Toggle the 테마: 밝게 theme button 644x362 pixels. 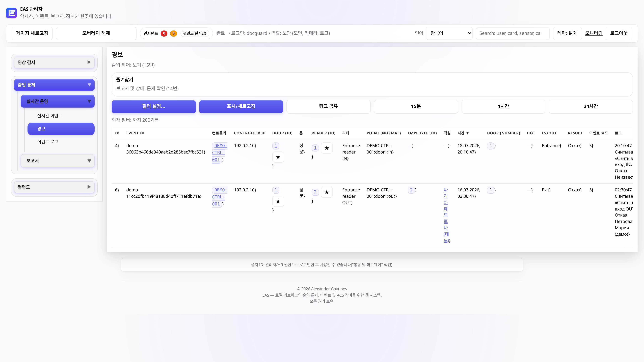pyautogui.click(x=567, y=33)
